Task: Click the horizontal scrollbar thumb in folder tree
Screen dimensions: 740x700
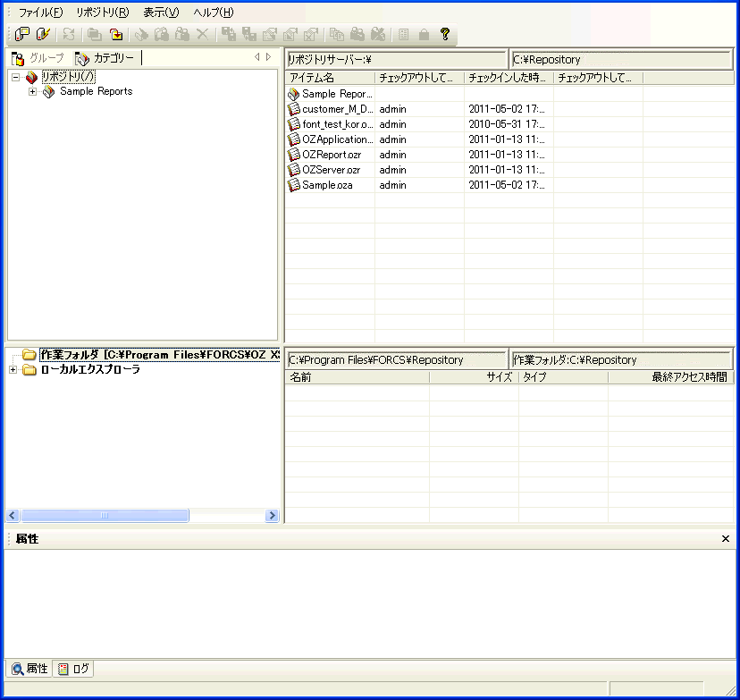Action: 105,516
